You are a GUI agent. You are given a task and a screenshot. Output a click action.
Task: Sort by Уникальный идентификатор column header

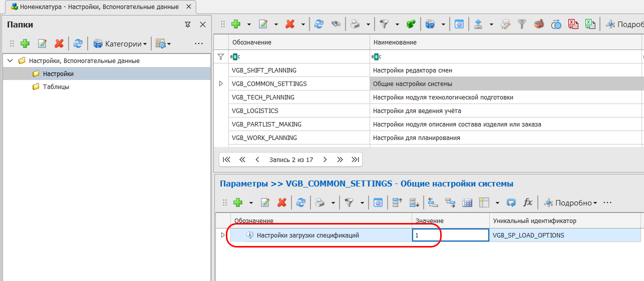[x=565, y=220]
